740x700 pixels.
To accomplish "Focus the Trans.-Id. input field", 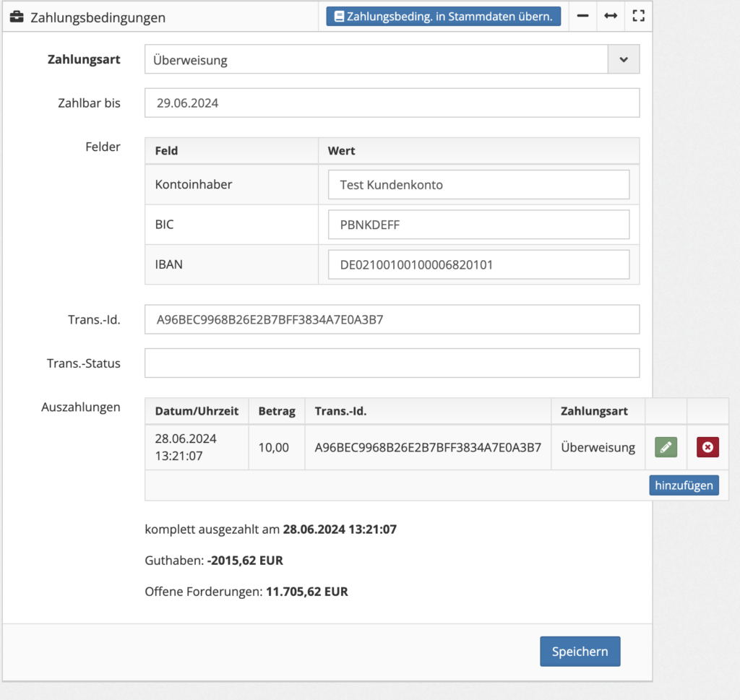I will (x=392, y=319).
